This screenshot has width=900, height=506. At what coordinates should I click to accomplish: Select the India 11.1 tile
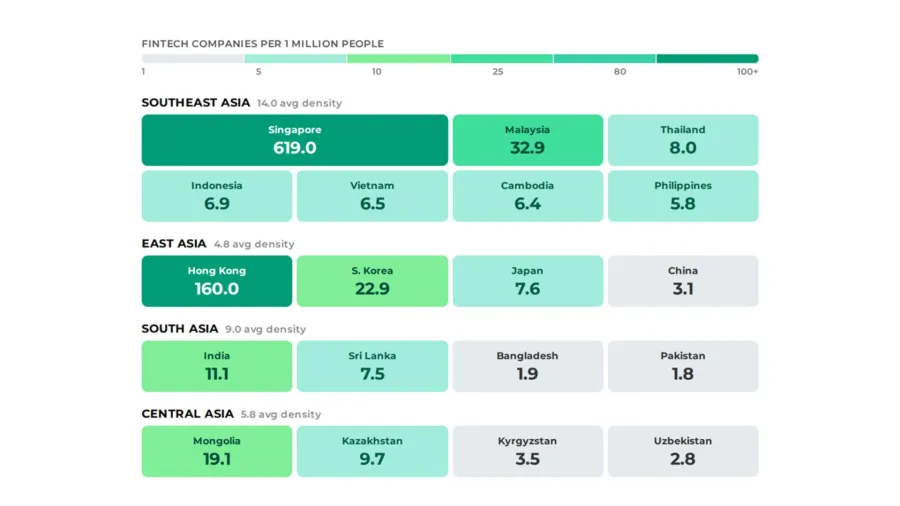point(217,366)
